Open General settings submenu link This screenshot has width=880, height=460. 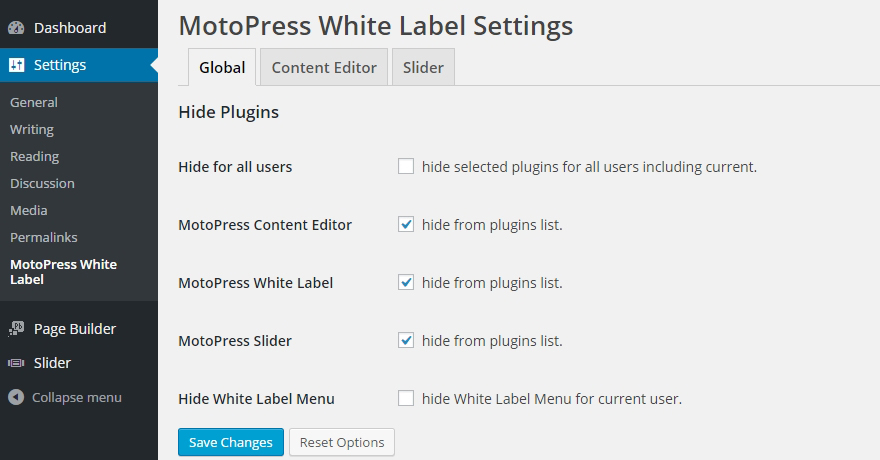click(34, 102)
